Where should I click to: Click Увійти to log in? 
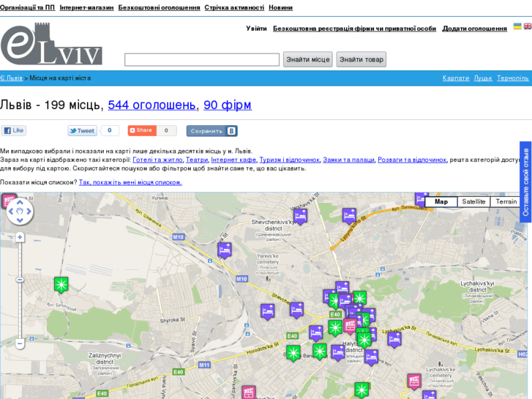[x=257, y=29]
